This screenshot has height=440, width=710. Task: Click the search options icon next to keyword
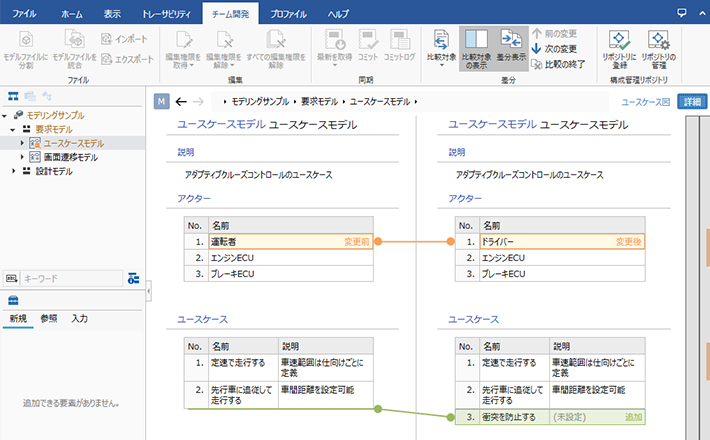(x=134, y=278)
